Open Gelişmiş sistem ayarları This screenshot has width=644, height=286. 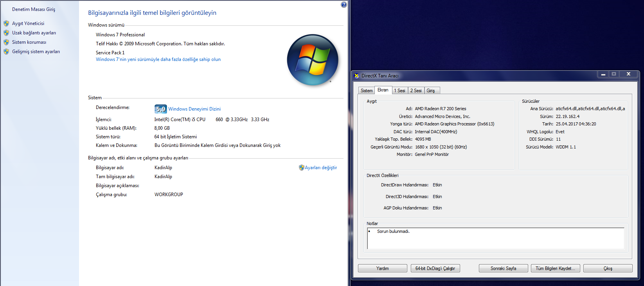[x=36, y=52]
